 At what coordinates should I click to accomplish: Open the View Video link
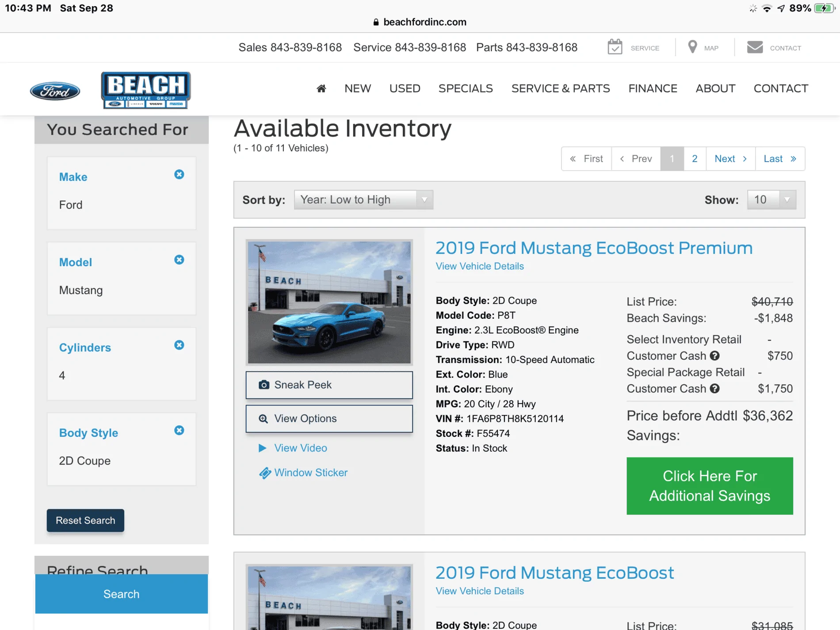301,448
